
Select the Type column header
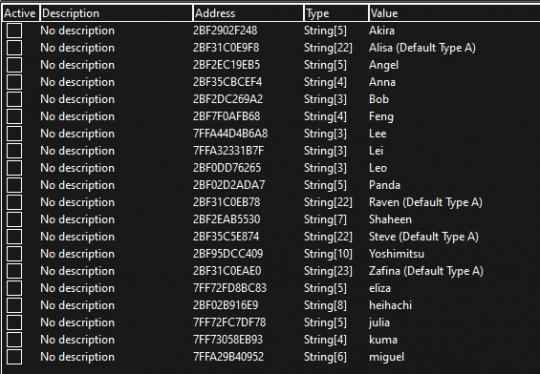(x=336, y=13)
